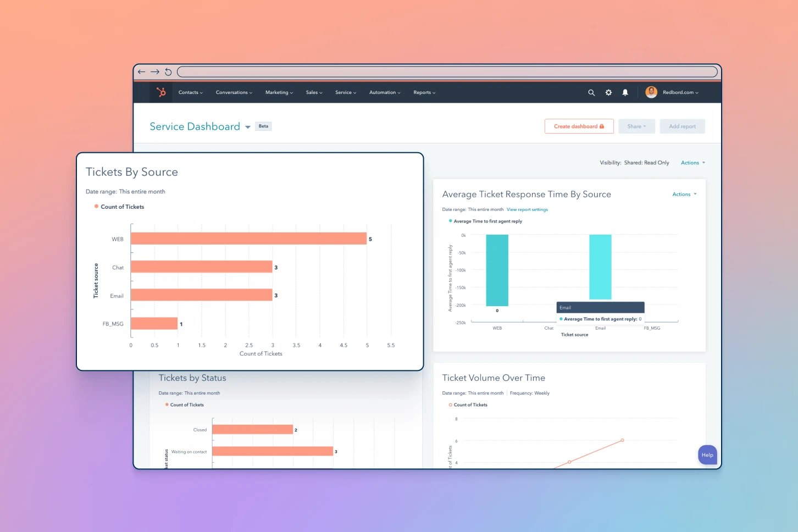The image size is (798, 532).
Task: Click the Waiting on contact bar
Action: tap(273, 451)
